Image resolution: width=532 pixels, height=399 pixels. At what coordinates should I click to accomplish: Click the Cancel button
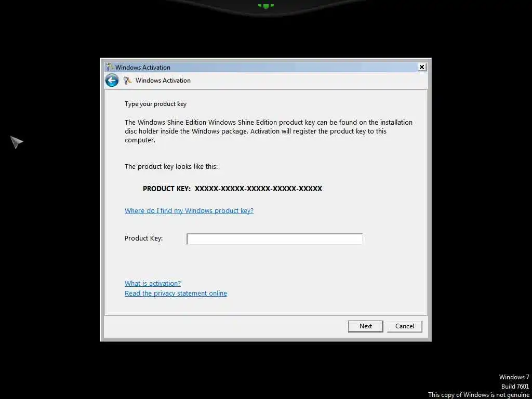[x=404, y=326]
